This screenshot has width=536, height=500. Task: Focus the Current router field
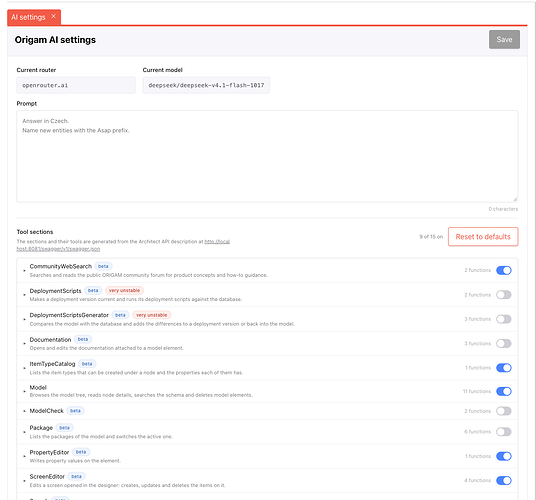[76, 85]
